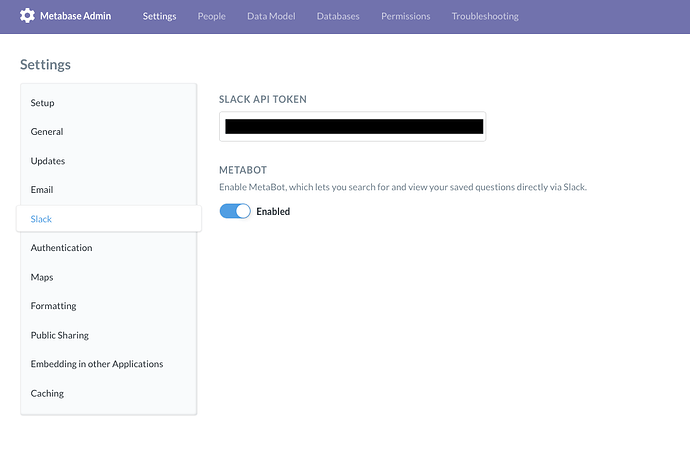The width and height of the screenshot is (690, 460).
Task: Click the Slack API Token input field
Action: pos(352,126)
